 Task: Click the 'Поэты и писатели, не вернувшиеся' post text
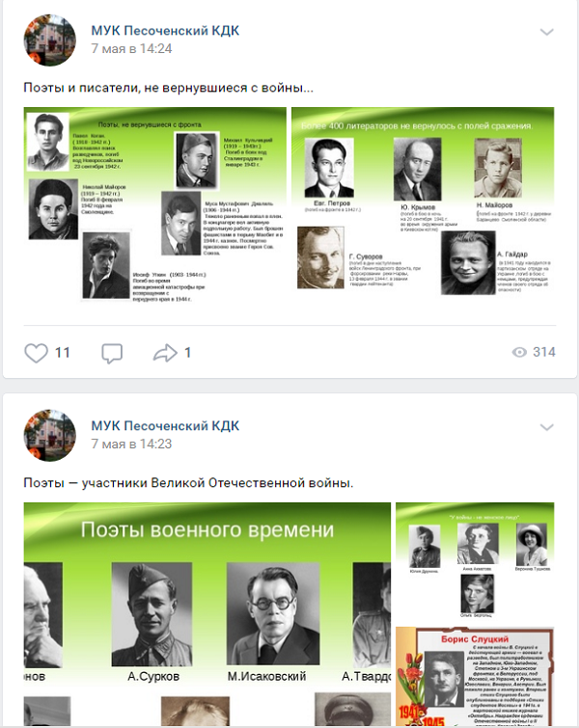168,88
